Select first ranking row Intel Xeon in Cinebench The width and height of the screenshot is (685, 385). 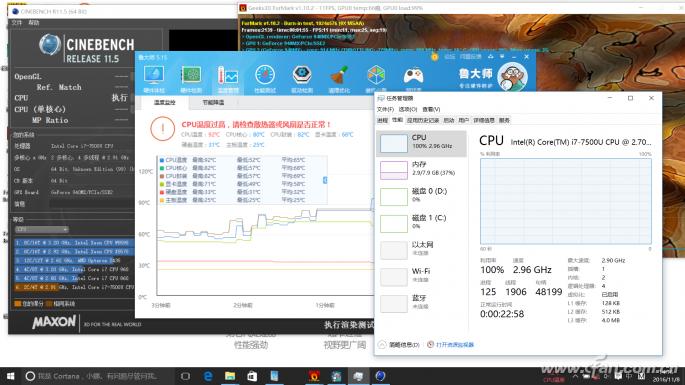74,242
